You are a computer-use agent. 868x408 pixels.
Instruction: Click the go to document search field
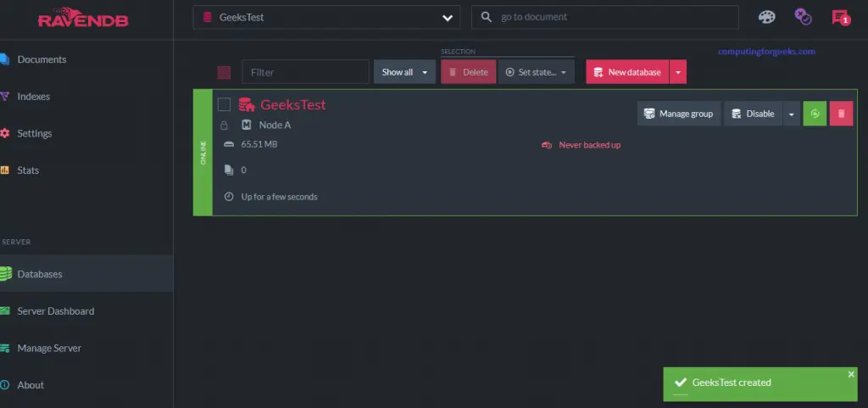click(605, 17)
